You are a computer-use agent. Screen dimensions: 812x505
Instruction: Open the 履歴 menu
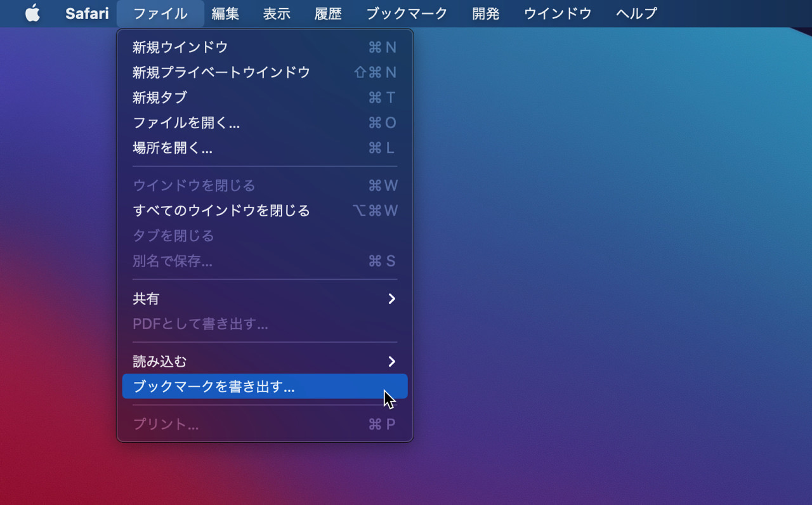click(x=328, y=13)
